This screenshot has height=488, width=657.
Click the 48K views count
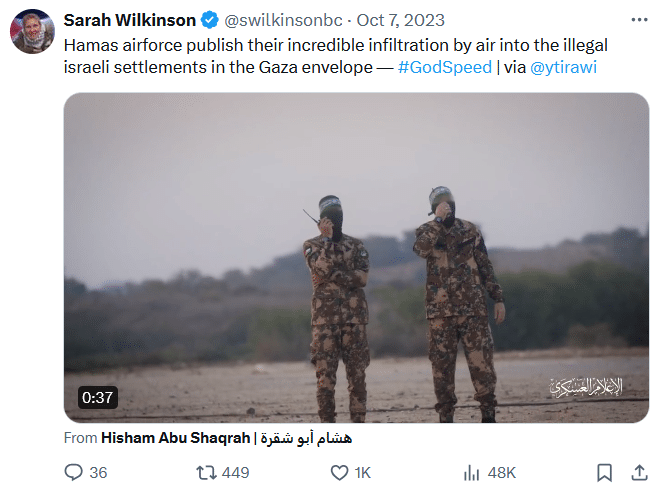(x=502, y=473)
